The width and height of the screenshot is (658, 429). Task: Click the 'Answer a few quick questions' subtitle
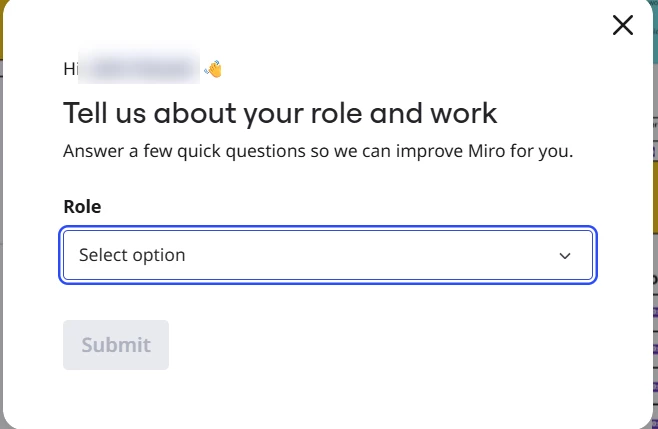pos(318,151)
